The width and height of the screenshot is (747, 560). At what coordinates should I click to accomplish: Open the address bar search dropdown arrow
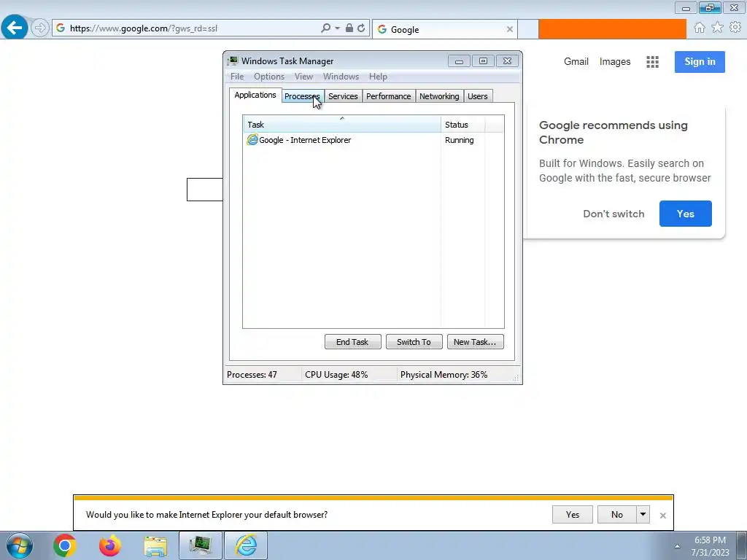(x=337, y=28)
